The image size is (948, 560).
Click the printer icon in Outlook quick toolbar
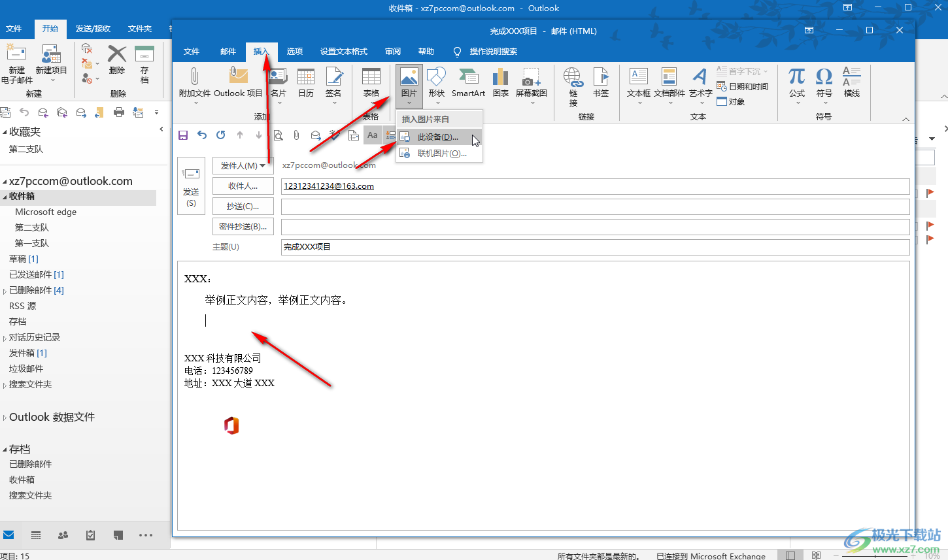[118, 112]
